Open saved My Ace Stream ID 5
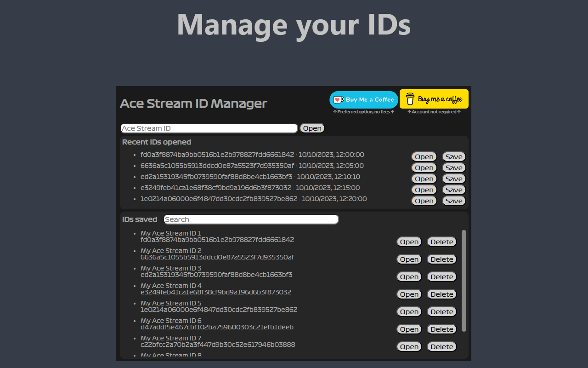The width and height of the screenshot is (588, 368). [409, 312]
